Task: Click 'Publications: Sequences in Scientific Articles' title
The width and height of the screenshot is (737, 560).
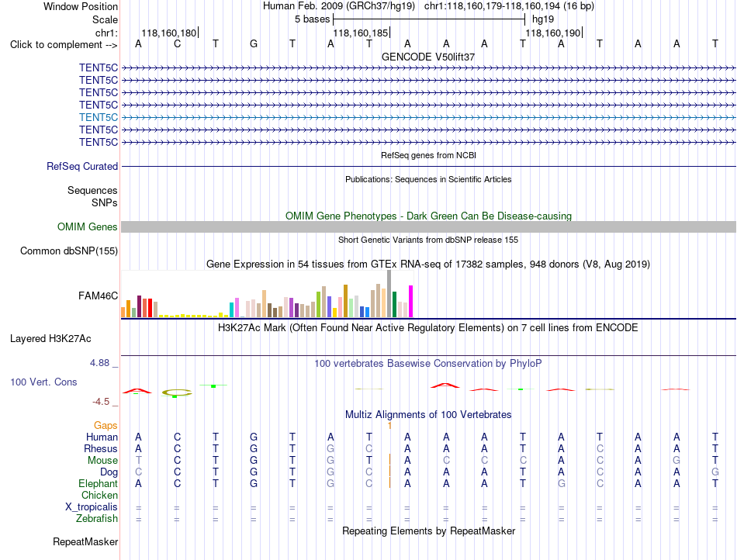Action: pyautogui.click(x=428, y=179)
